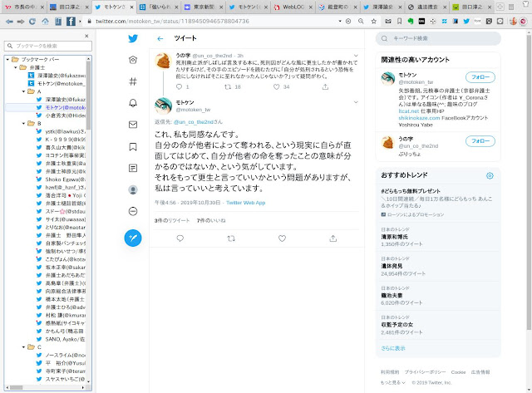This screenshot has width=532, height=393.
Task: Collapse the ブックマーク バー folder
Action: tap(7, 59)
